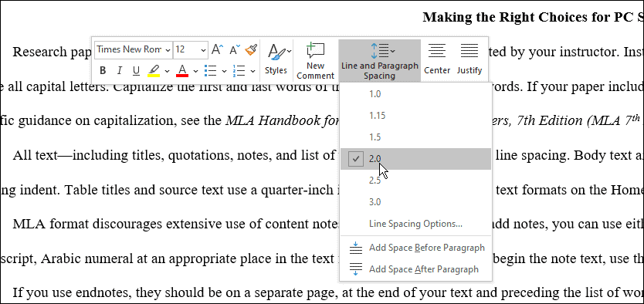Open Line Spacing Options dialog
This screenshot has width=644, height=304.
pos(415,224)
